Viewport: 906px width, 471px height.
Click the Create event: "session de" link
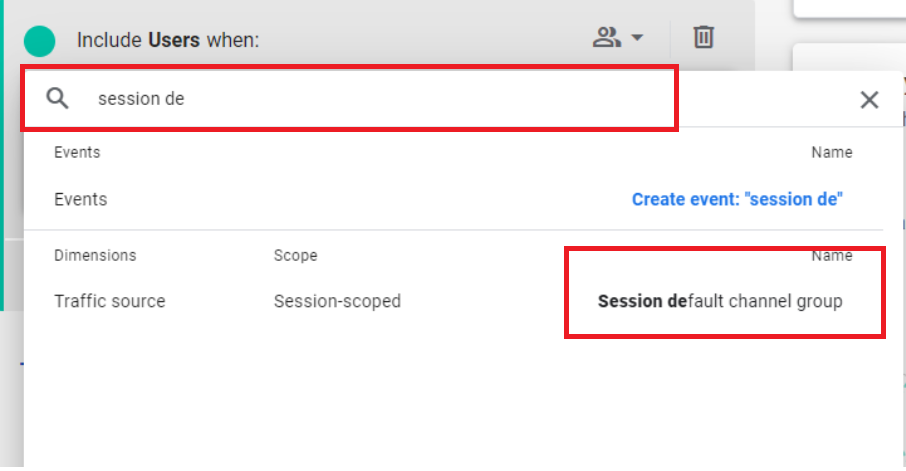click(x=737, y=199)
